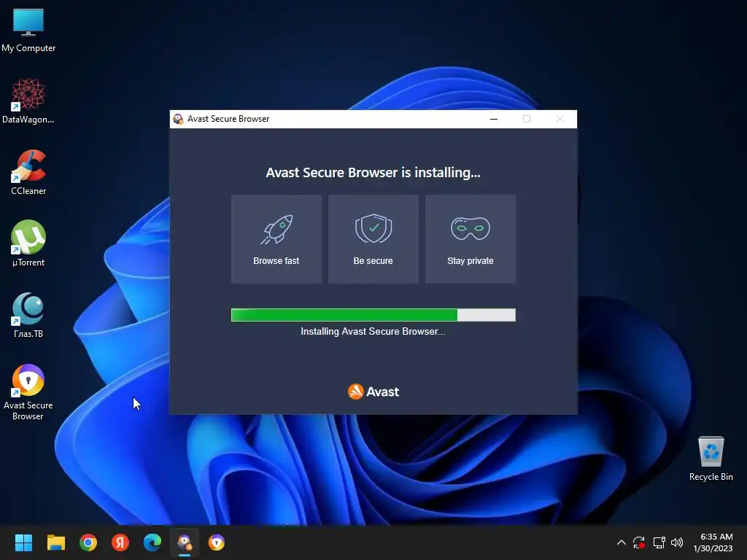Screen dimensions: 747x560
Task: Select the Recycle Bin icon
Action: click(x=711, y=459)
